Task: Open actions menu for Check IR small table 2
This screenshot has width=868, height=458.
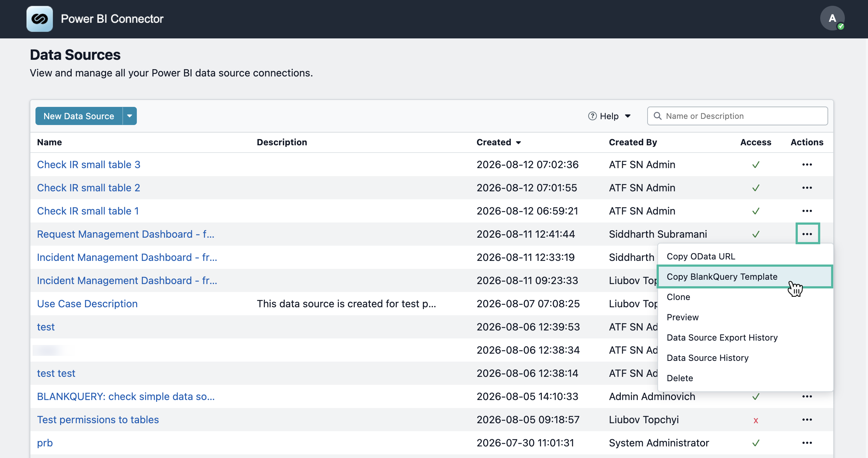Action: click(807, 188)
